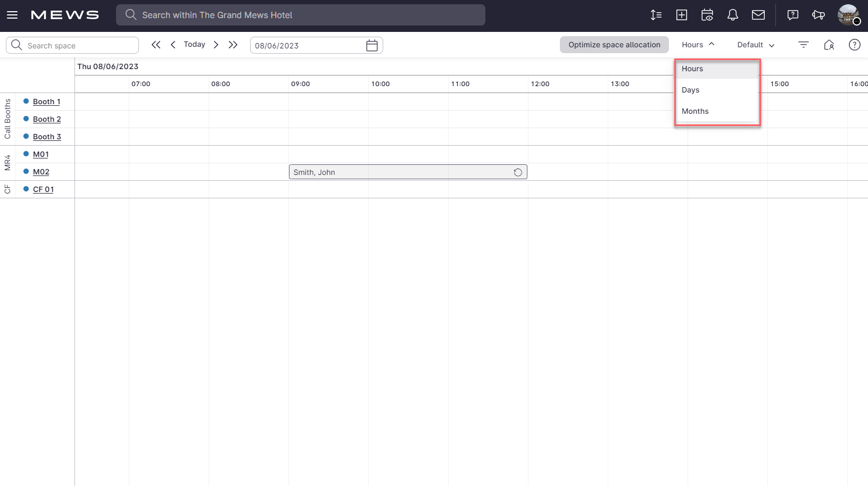Open the reservation timeline sorting icon

click(x=656, y=15)
